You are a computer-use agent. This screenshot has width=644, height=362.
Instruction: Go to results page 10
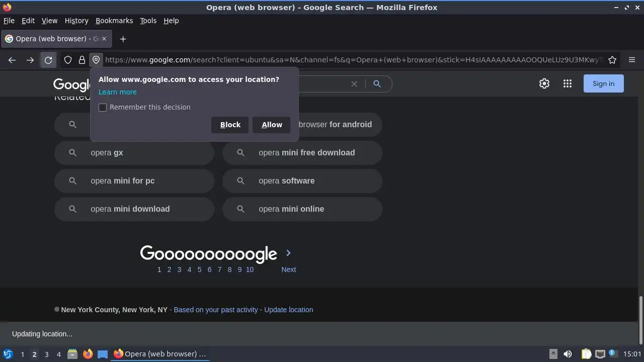click(250, 269)
